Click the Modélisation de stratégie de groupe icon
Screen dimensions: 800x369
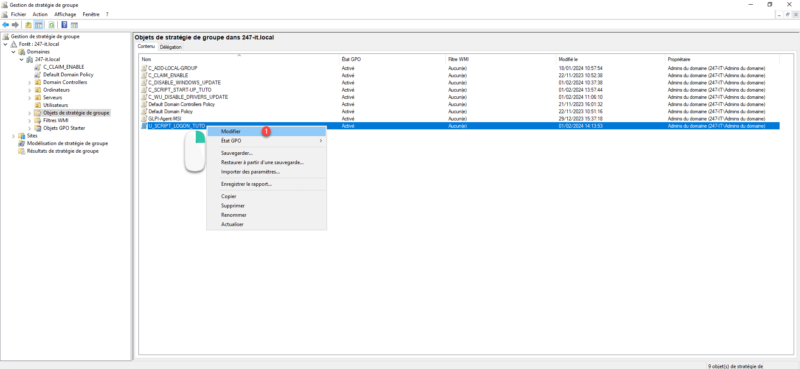pos(21,143)
